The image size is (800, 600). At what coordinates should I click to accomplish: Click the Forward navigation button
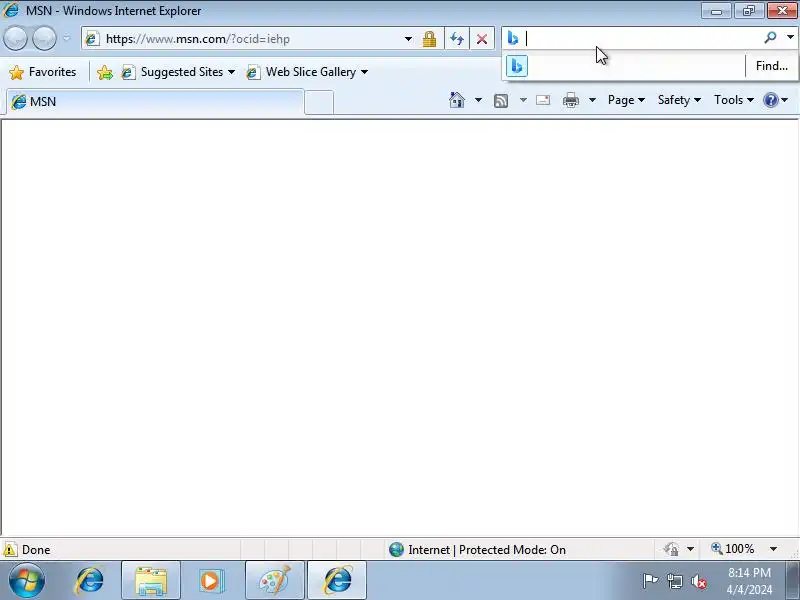[44, 39]
